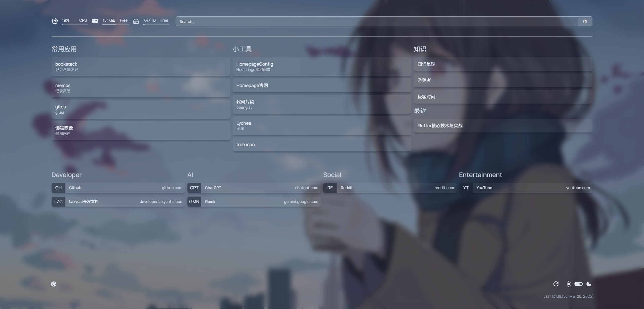Collapse the Entertainment bookmarks header
This screenshot has height=309, width=644.
click(x=480, y=175)
